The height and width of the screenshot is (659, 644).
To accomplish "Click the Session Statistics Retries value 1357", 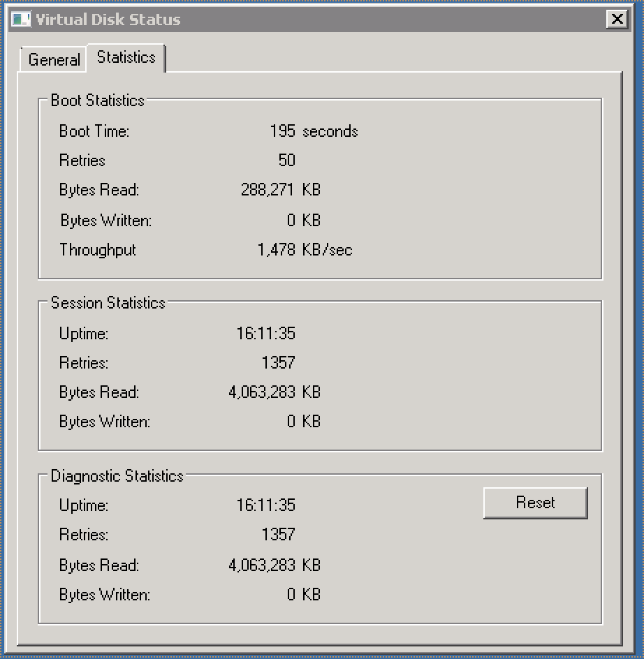I will tap(279, 362).
